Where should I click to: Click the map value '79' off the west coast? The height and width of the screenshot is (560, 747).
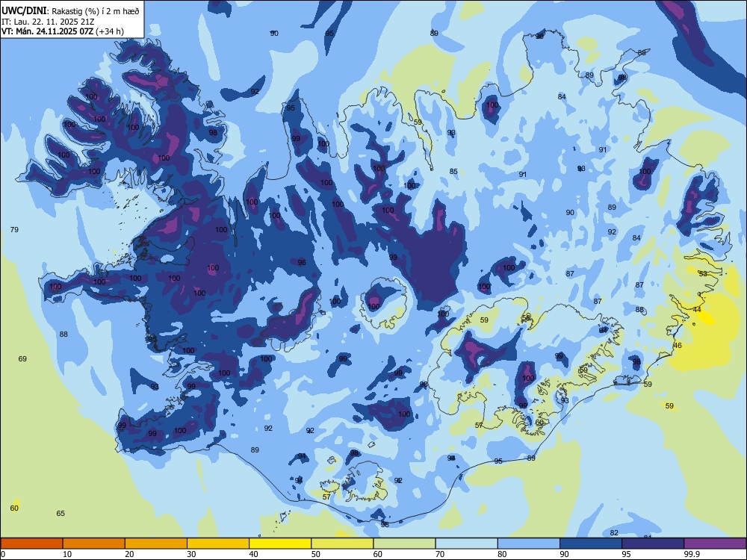coord(14,229)
